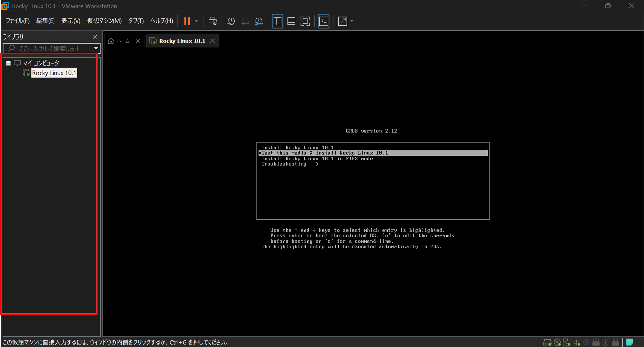
Task: Restore down the VMware Workstation window
Action: (x=608, y=6)
